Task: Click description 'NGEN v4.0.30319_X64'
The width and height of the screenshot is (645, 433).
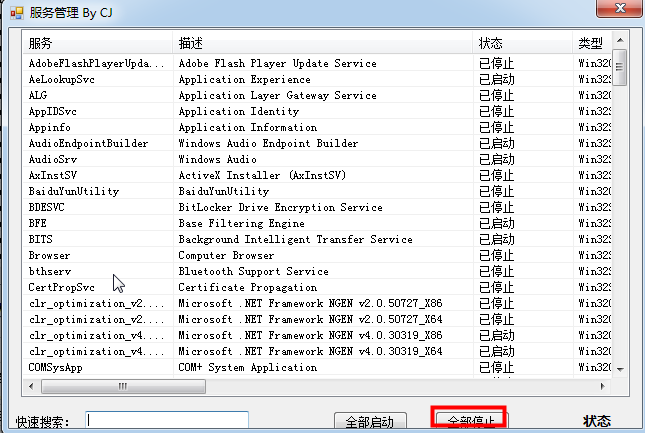Action: pyautogui.click(x=385, y=352)
